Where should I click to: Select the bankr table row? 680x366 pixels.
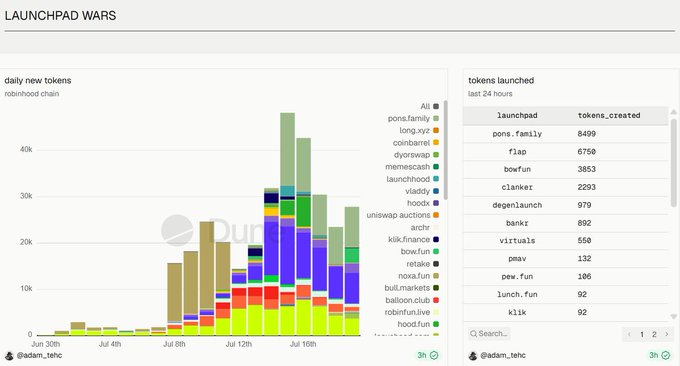pos(566,223)
